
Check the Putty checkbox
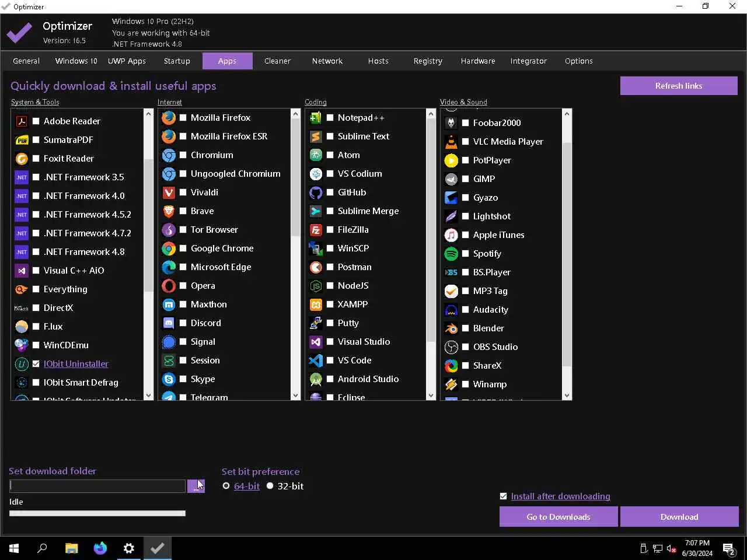[330, 323]
